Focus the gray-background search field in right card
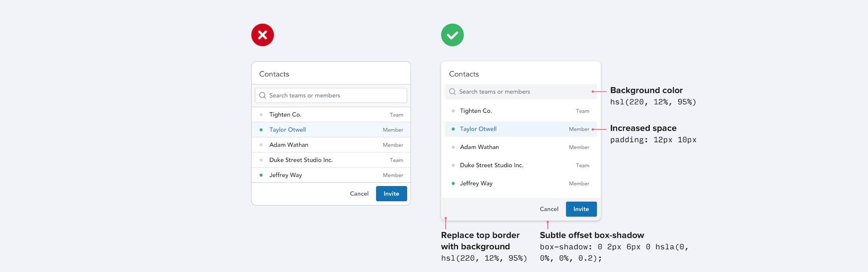The height and width of the screenshot is (272, 868). point(521,92)
